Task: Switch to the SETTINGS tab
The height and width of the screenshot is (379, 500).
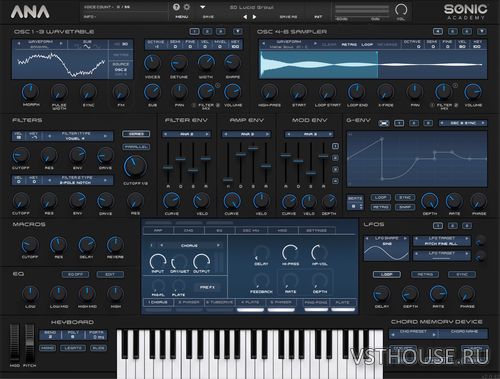Action: tap(316, 230)
